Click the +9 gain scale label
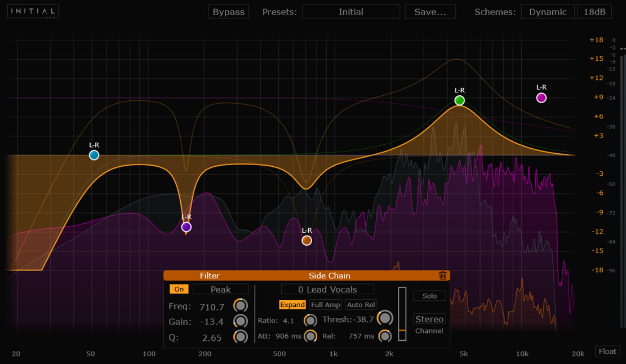This screenshot has width=626, height=364. click(598, 97)
